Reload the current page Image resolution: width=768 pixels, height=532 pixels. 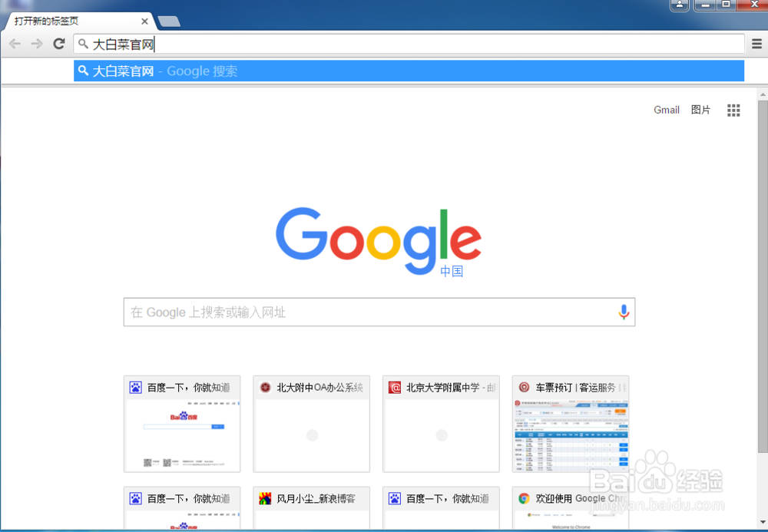(x=58, y=44)
